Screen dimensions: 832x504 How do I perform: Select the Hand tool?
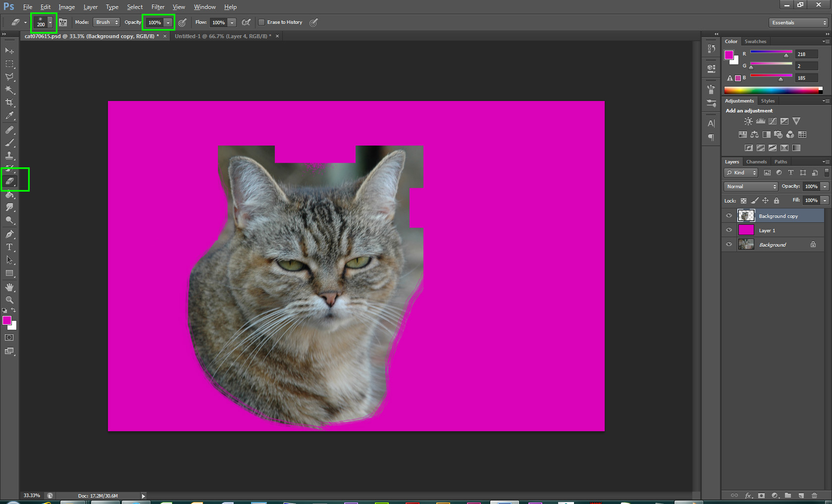(x=9, y=287)
